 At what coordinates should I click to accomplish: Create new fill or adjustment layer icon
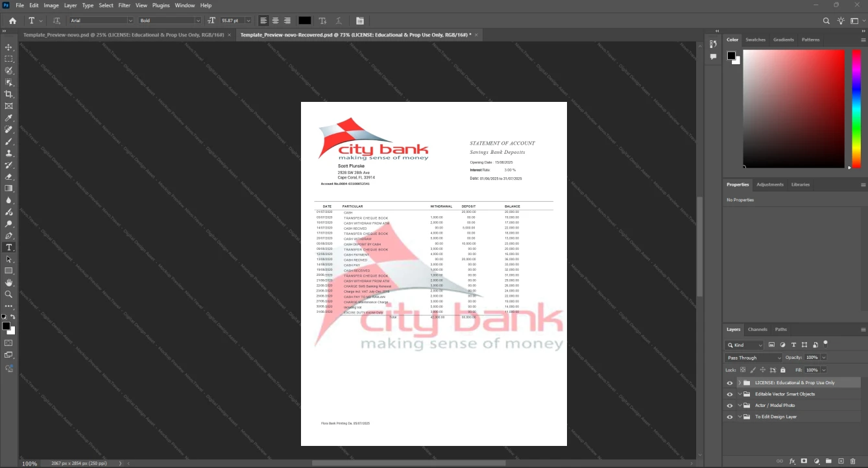(817, 461)
